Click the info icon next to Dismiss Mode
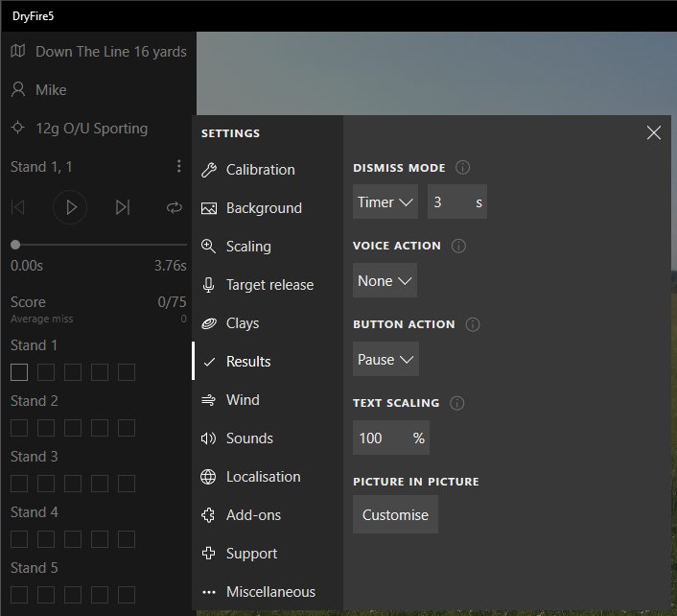This screenshot has height=616, width=677. pyautogui.click(x=463, y=168)
